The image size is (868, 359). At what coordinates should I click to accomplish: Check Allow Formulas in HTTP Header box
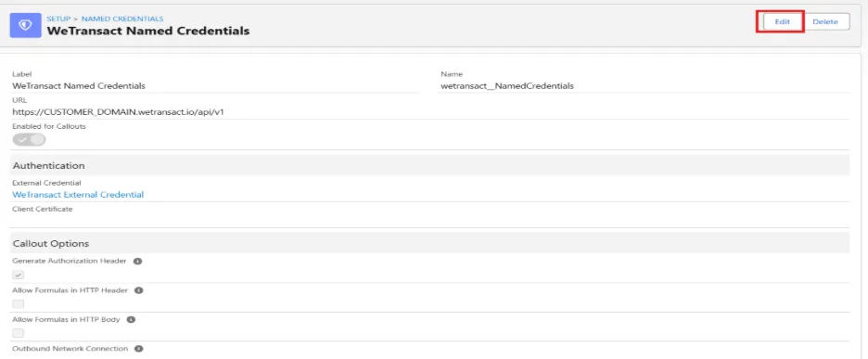click(x=19, y=303)
